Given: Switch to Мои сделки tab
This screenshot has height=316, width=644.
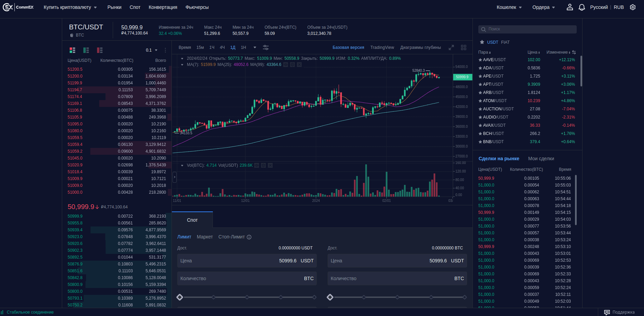Looking at the screenshot, I should [541, 159].
